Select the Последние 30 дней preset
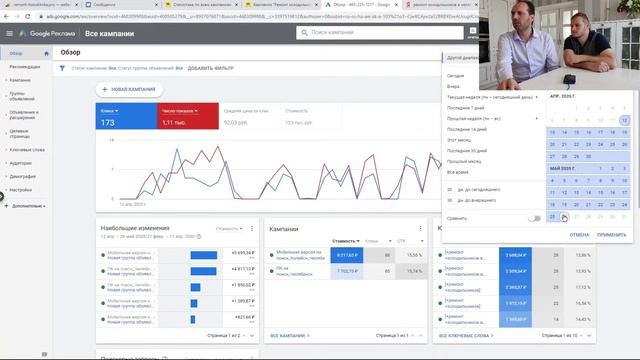Viewport: 640px width, 360px height. coord(467,151)
